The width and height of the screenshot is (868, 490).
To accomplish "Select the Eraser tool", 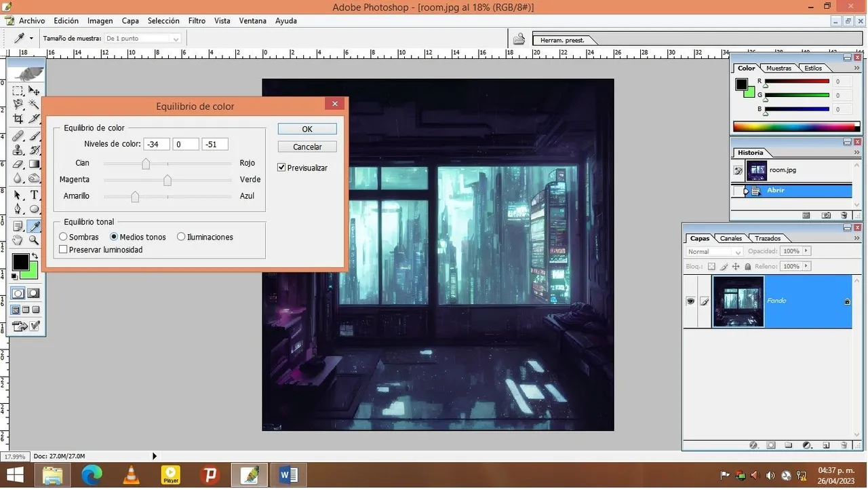I will pyautogui.click(x=18, y=164).
